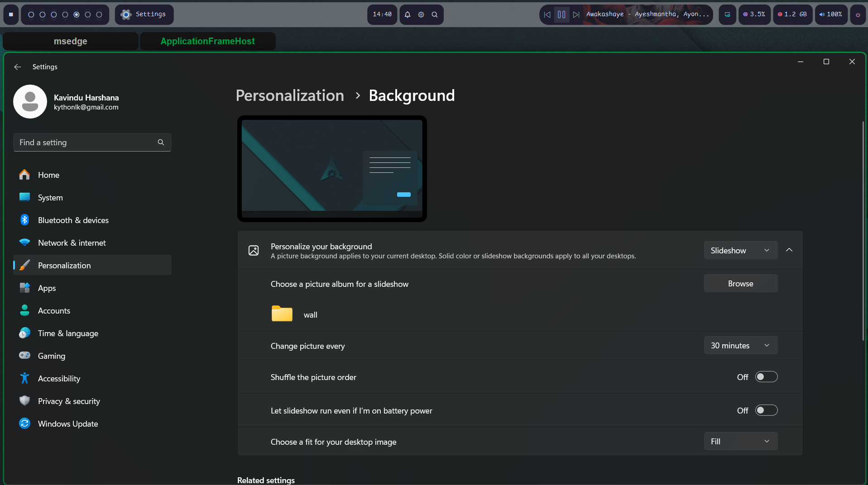Click Browse to choose picture album
Viewport: 868px width, 485px height.
coord(740,284)
